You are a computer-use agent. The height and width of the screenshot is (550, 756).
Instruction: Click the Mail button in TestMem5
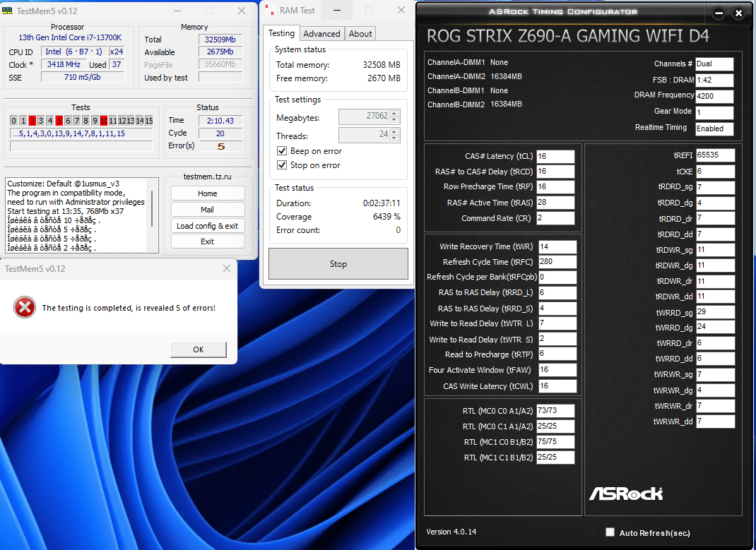(x=207, y=210)
